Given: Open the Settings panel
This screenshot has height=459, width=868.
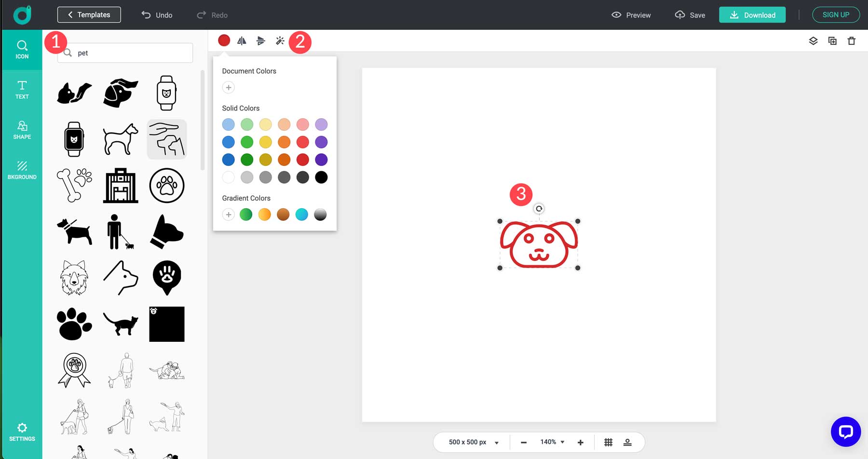Looking at the screenshot, I should point(22,432).
